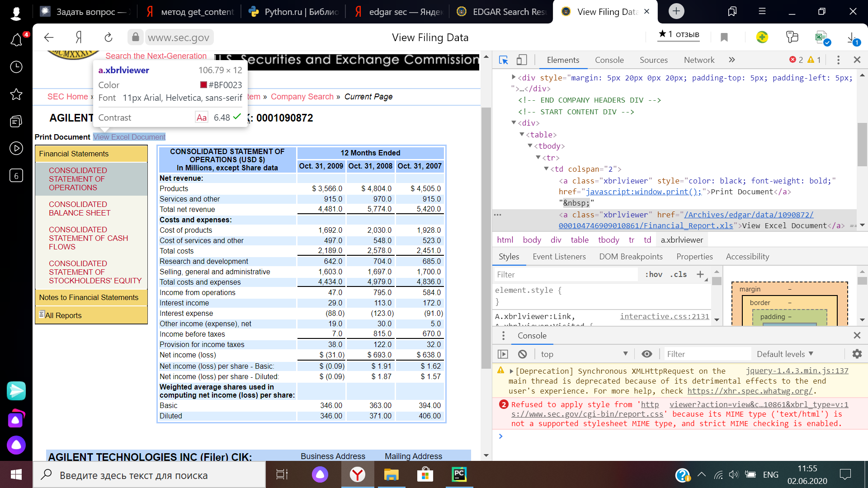Open the DevTools three-dot customize menu
Screen dimensions: 868x488
pyautogui.click(x=838, y=60)
